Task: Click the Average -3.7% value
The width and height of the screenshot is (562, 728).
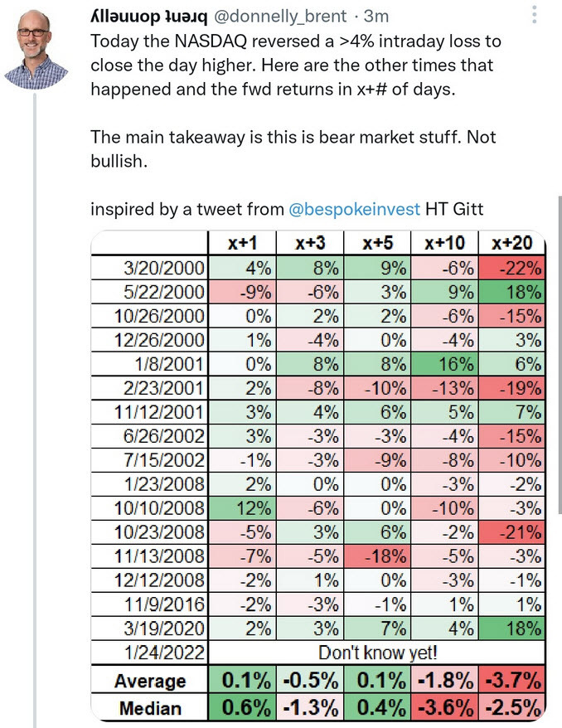Action: click(x=518, y=680)
